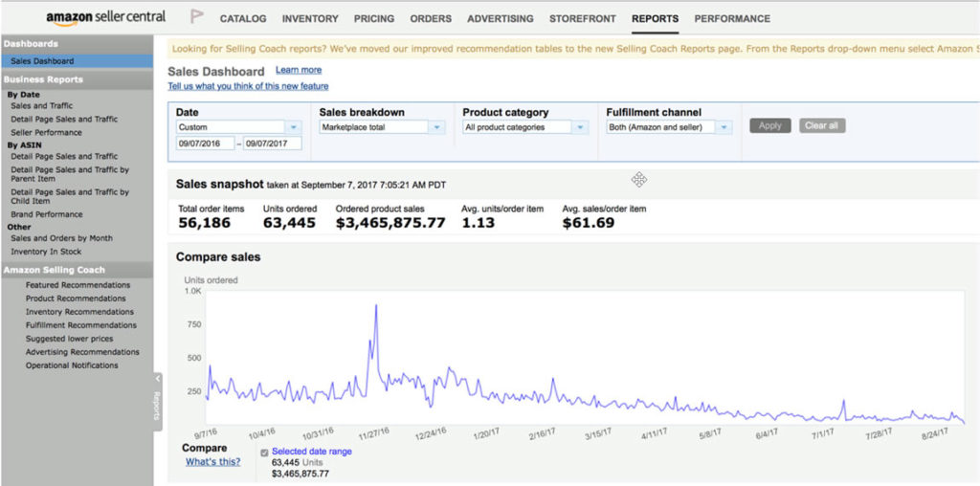The width and height of the screenshot is (980, 486).
Task: Toggle the Selected date range checkbox
Action: (264, 452)
